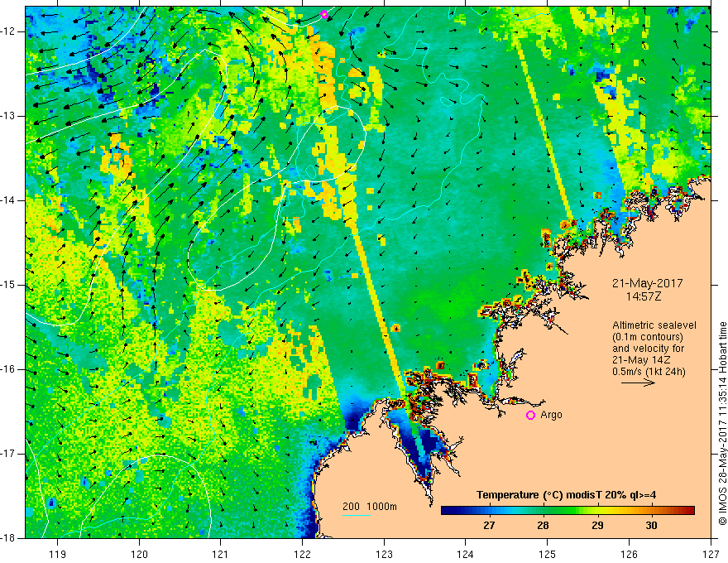
Task: Click the cyan 200 1000m depth legend line
Action: click(x=357, y=515)
